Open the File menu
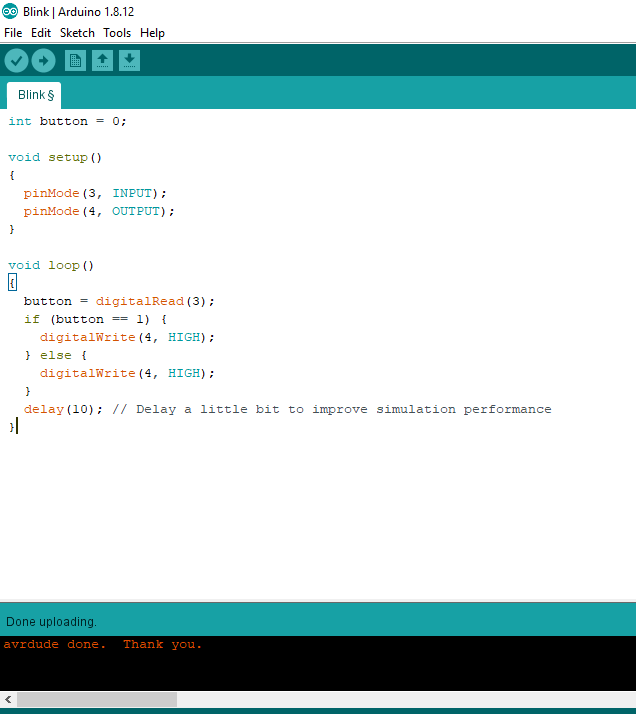 point(13,33)
